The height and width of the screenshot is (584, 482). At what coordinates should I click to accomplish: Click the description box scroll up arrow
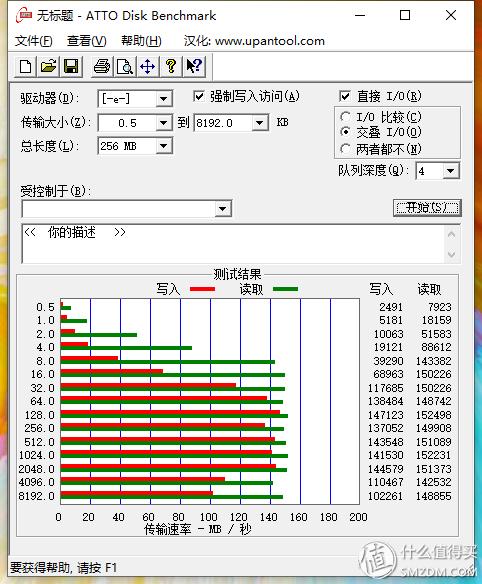pyautogui.click(x=451, y=235)
